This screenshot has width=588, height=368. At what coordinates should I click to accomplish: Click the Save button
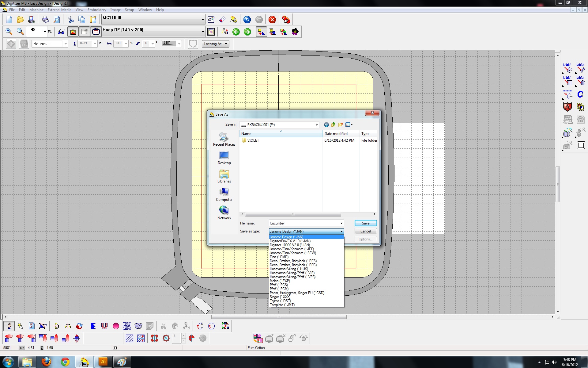pos(366,223)
